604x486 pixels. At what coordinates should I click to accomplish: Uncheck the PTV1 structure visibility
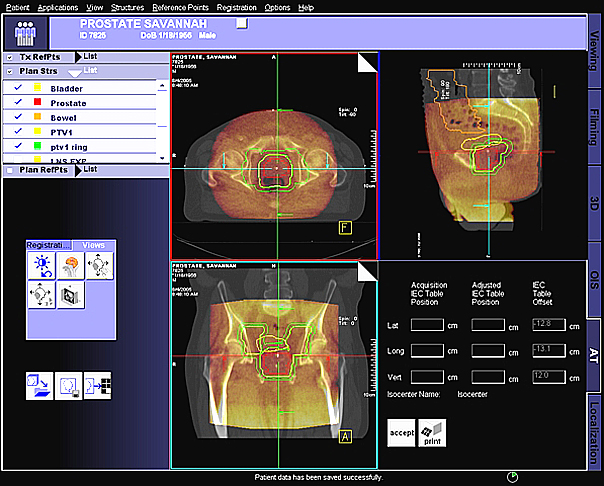pos(18,131)
